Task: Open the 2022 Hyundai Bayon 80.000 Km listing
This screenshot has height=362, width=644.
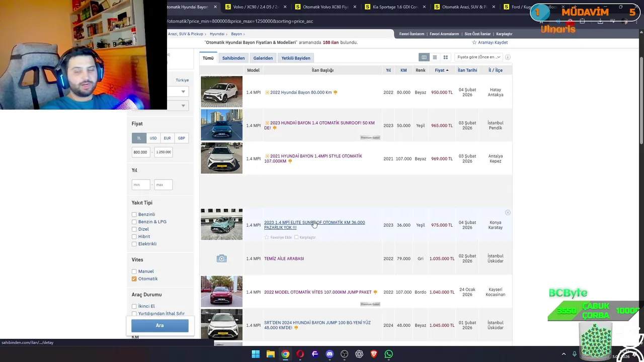Action: pos(301,93)
